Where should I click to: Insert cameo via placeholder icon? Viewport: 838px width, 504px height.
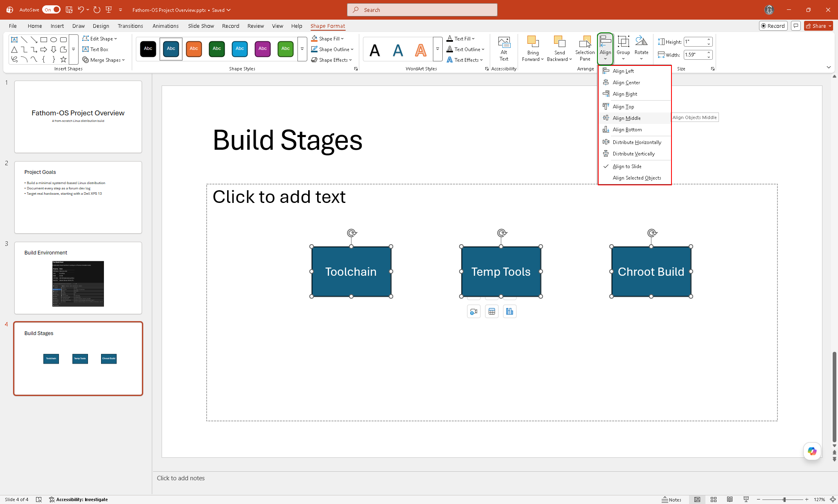pyautogui.click(x=474, y=312)
